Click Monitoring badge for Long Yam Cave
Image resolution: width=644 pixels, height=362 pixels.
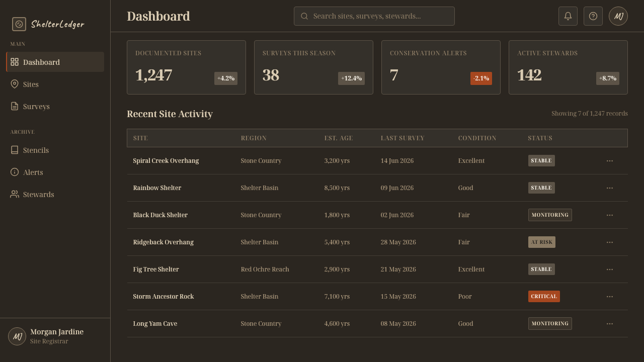550,324
